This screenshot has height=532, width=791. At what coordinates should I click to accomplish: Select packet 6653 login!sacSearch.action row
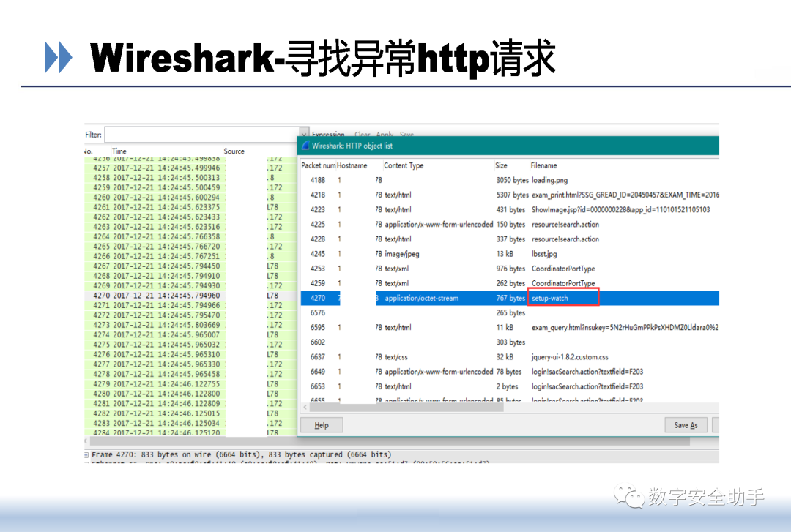510,386
